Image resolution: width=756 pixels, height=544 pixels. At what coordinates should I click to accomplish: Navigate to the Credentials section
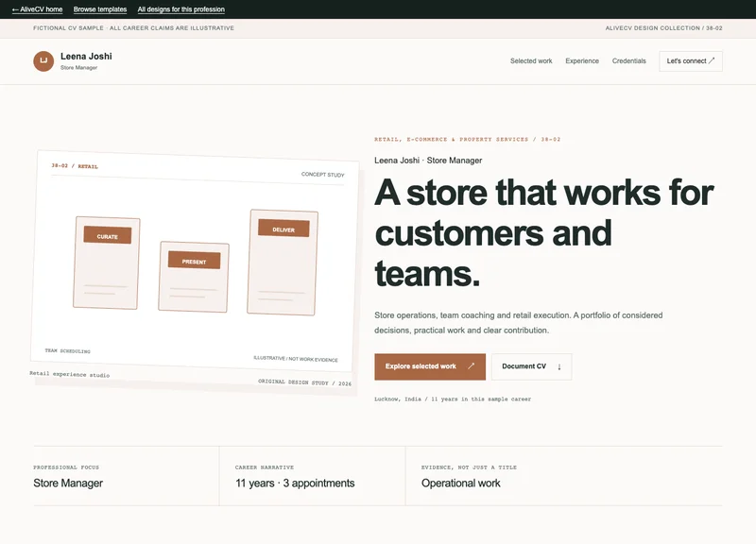coord(628,60)
